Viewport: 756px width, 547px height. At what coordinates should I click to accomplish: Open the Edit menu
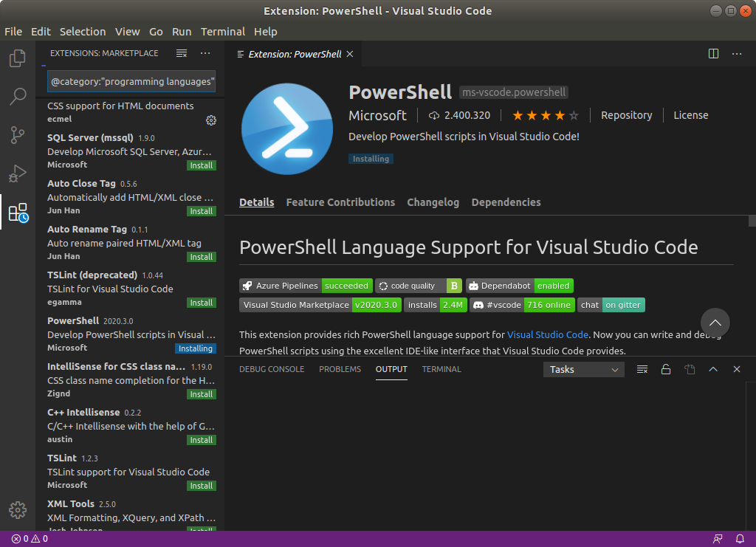point(41,32)
